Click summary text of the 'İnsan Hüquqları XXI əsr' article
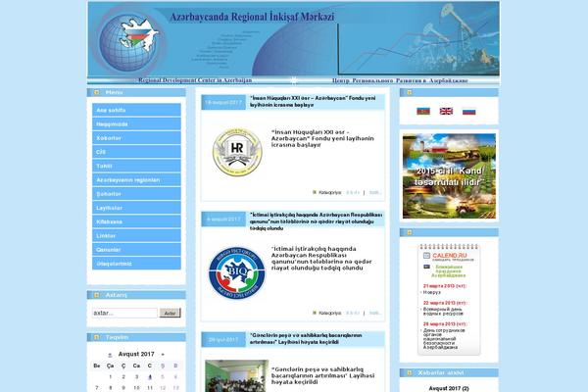This screenshot has height=392, width=588. [x=322, y=138]
